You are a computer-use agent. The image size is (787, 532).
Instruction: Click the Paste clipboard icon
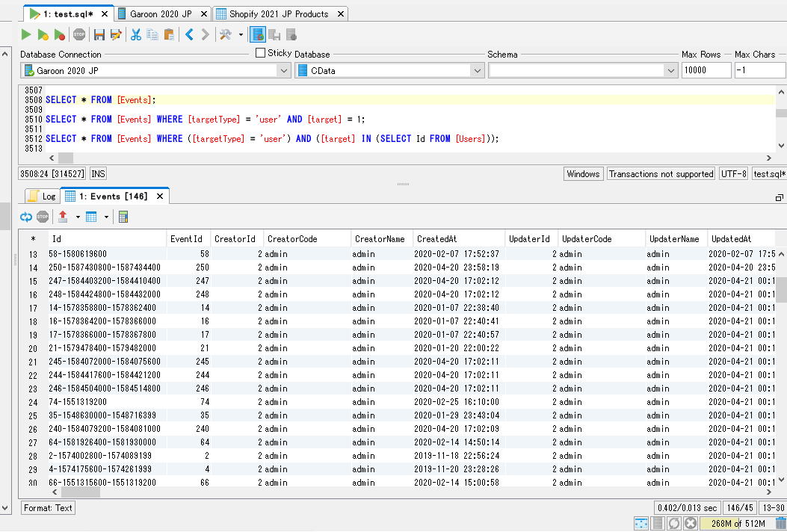[x=169, y=34]
